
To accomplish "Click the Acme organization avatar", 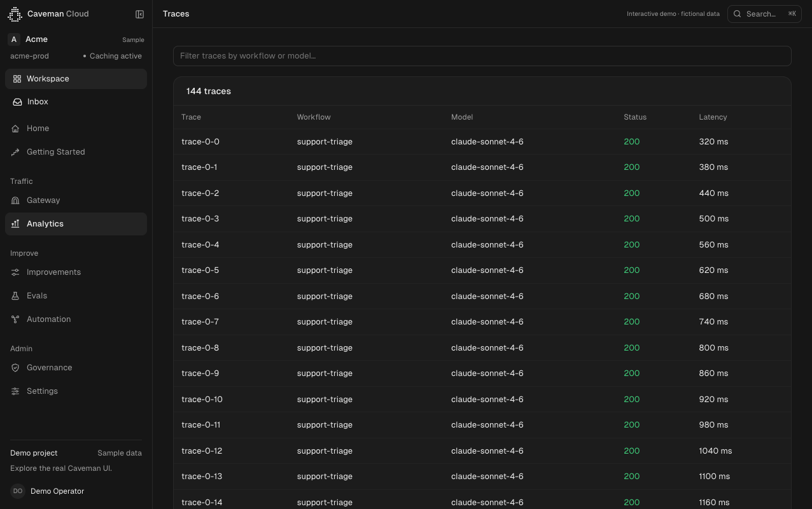I will point(14,39).
